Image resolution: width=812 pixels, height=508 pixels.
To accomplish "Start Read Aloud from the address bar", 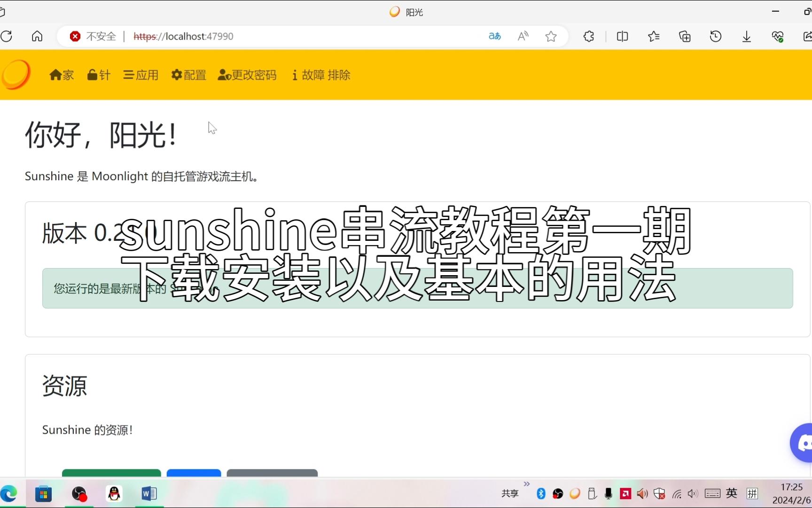I will [x=523, y=36].
